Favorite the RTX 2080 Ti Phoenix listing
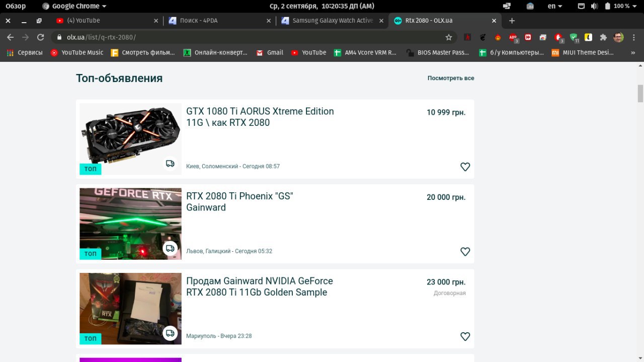The height and width of the screenshot is (362, 644). (x=465, y=251)
